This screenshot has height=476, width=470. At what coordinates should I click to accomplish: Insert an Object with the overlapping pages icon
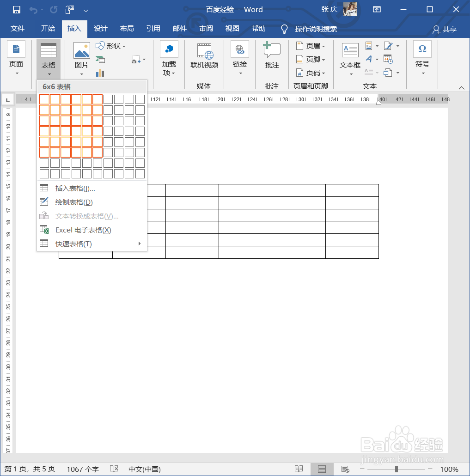(x=391, y=73)
